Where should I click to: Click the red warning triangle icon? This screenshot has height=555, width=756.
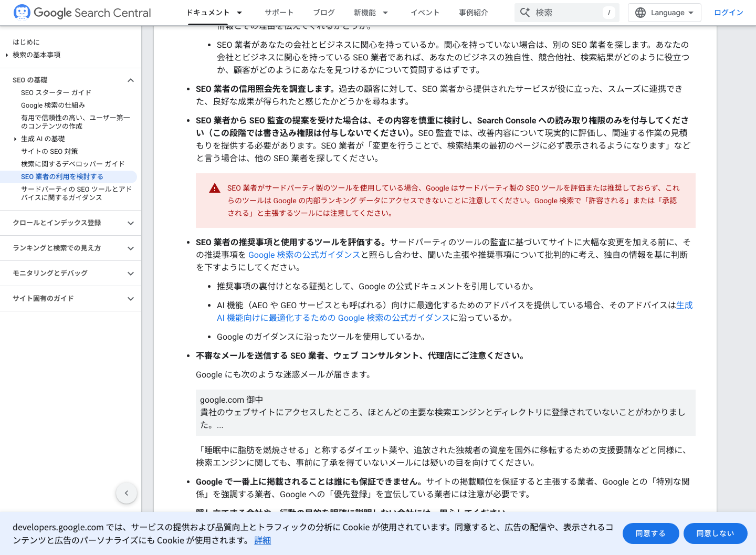[x=215, y=188]
